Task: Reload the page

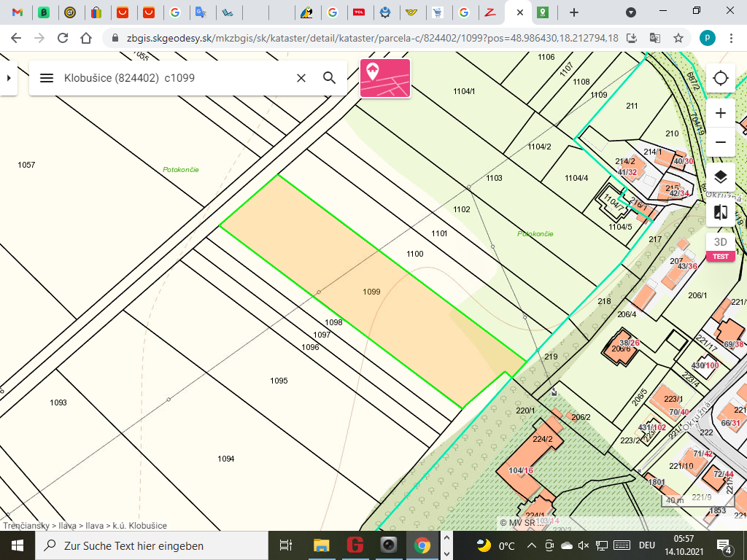Action: pyautogui.click(x=63, y=38)
